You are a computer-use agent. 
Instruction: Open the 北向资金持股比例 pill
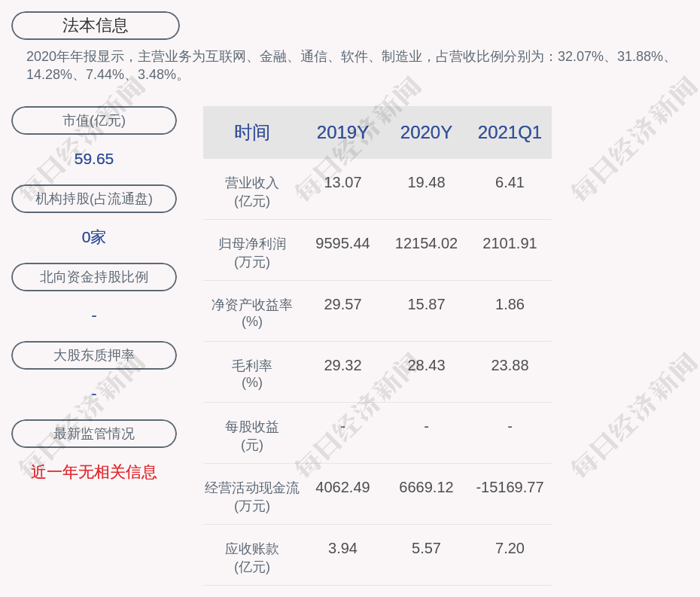click(x=94, y=277)
